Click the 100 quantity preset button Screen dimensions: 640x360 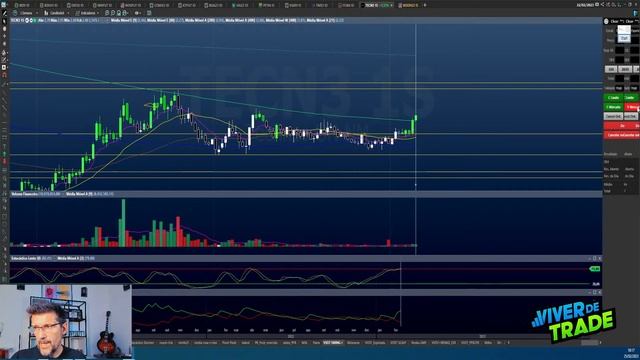[x=611, y=69]
